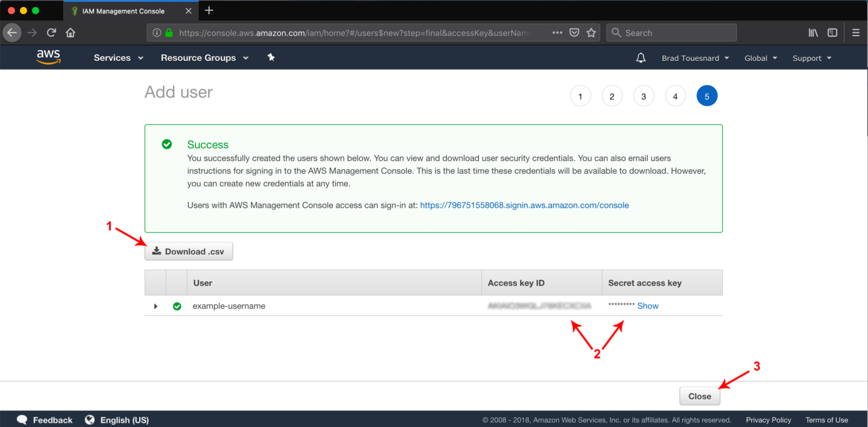Click the site information icon in URL bar
Screen dimensions: 868x427
pos(157,33)
